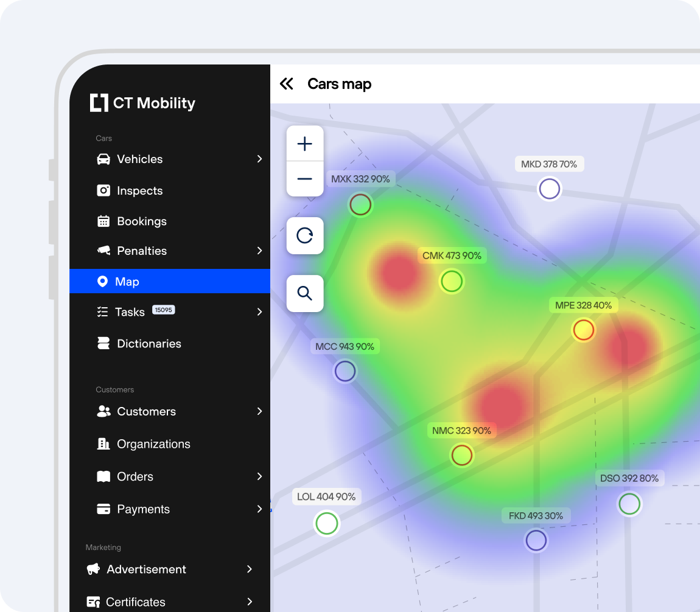
Task: Click the Payments card icon
Action: [x=103, y=509]
